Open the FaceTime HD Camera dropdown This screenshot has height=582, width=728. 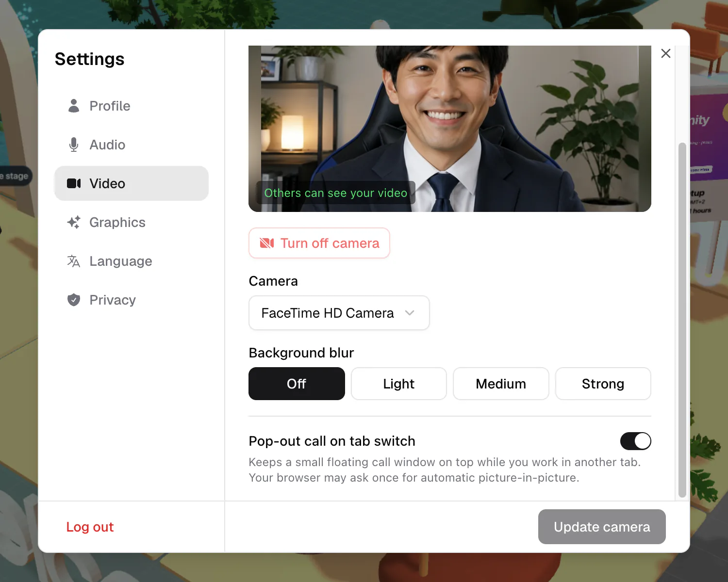339,313
